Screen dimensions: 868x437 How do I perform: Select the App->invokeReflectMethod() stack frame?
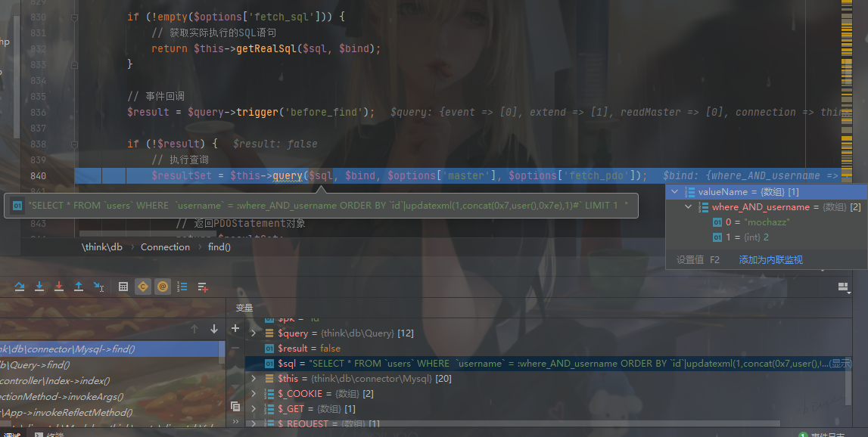pyautogui.click(x=110, y=413)
